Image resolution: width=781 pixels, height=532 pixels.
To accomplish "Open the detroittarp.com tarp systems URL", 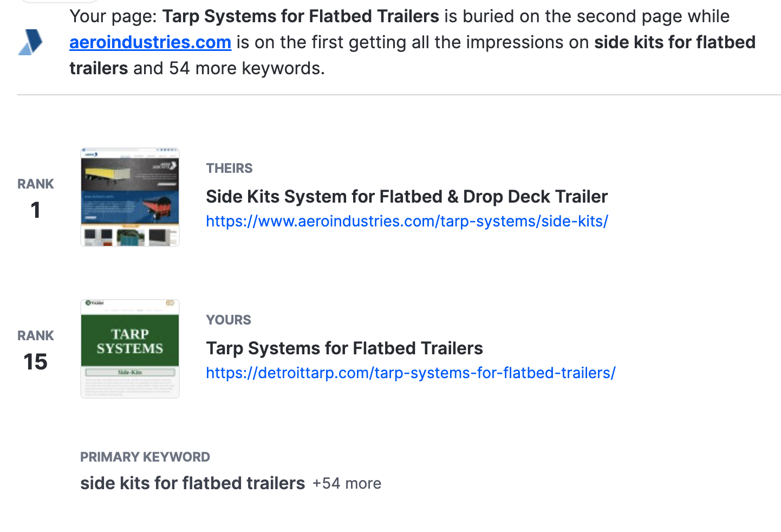I will [411, 373].
